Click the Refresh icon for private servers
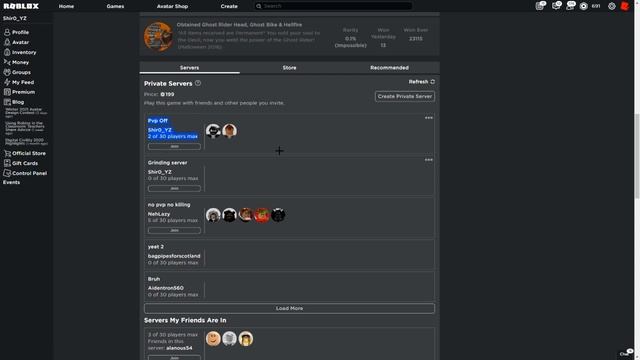Screen dimensions: 640x360 [433, 82]
